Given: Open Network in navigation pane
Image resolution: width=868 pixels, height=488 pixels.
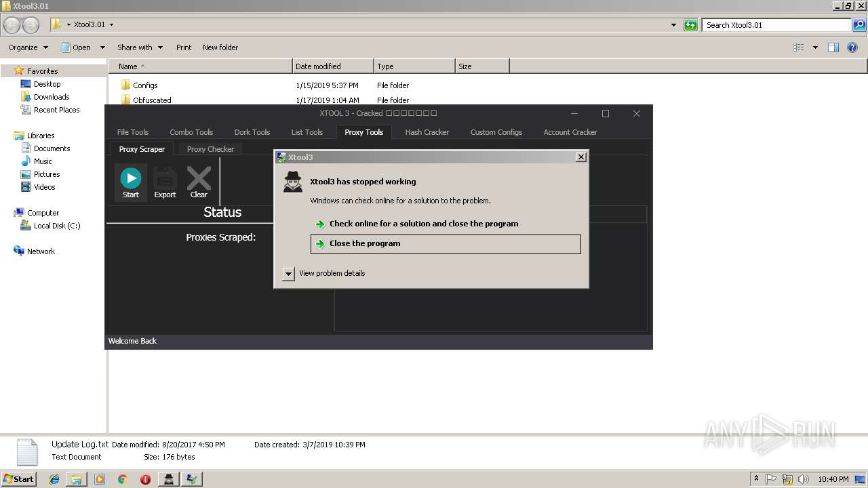Looking at the screenshot, I should coord(34,251).
